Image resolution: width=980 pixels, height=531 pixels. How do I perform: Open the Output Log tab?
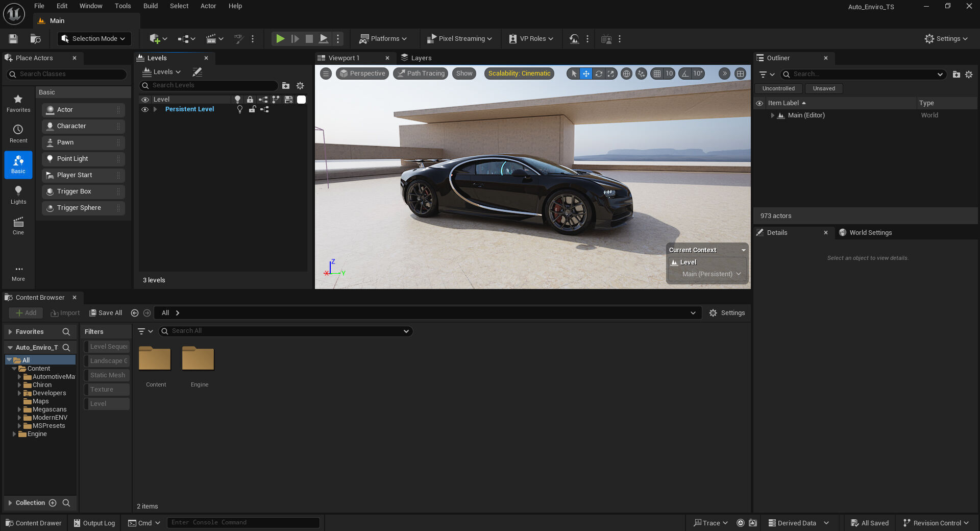click(x=94, y=523)
